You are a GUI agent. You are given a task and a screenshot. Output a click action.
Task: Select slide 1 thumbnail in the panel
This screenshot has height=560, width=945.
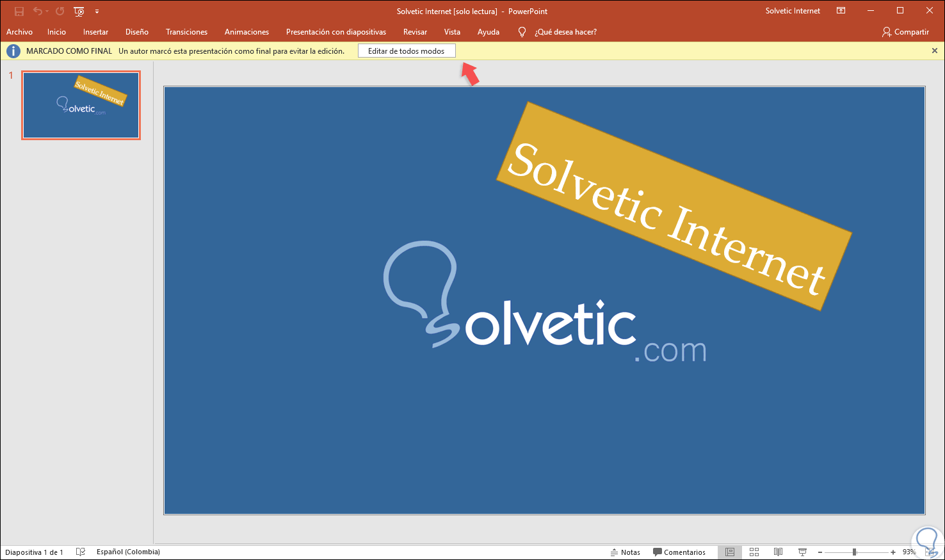pyautogui.click(x=81, y=105)
